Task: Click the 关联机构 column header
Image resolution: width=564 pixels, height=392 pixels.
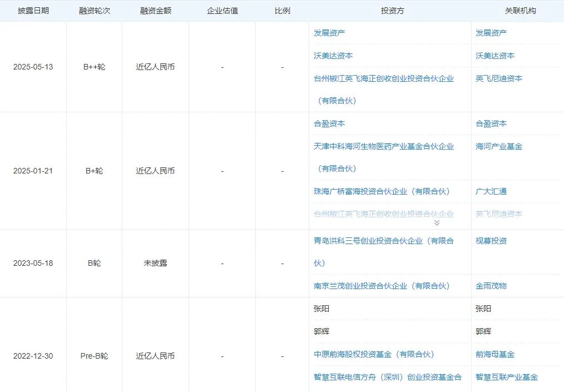Action: click(x=520, y=11)
